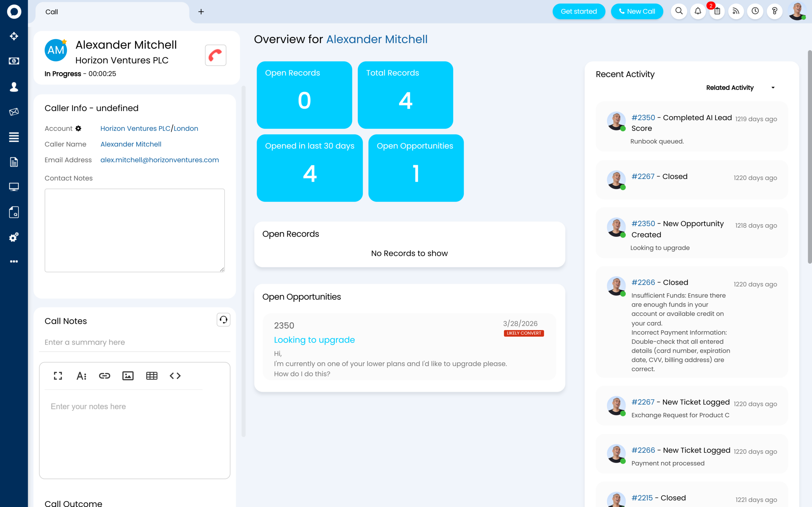Click the New Call button
Image resolution: width=812 pixels, height=507 pixels.
click(637, 11)
